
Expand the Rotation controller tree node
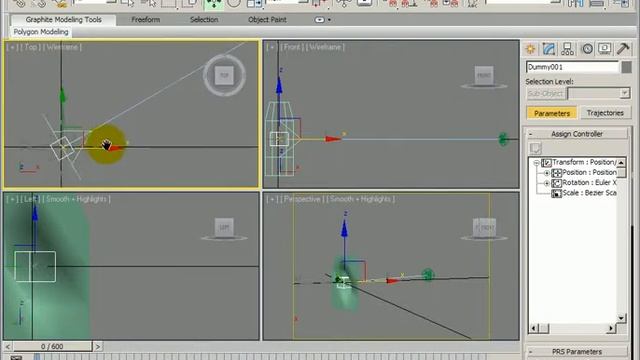pyautogui.click(x=547, y=183)
